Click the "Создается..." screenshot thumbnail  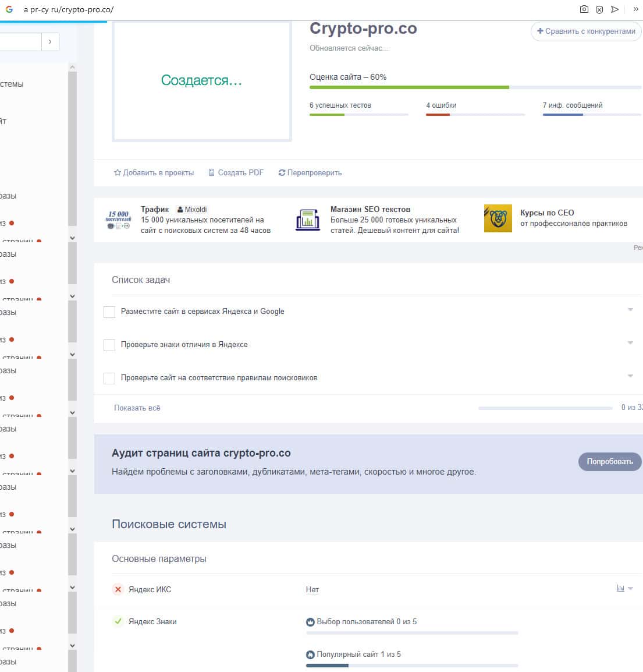[202, 80]
